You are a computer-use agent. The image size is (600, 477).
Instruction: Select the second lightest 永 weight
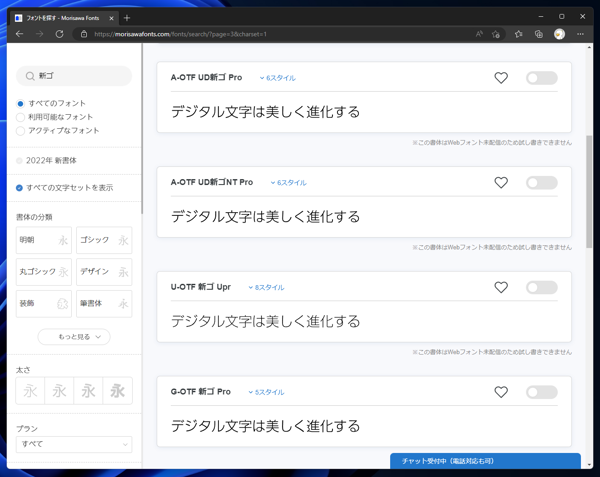[59, 391]
